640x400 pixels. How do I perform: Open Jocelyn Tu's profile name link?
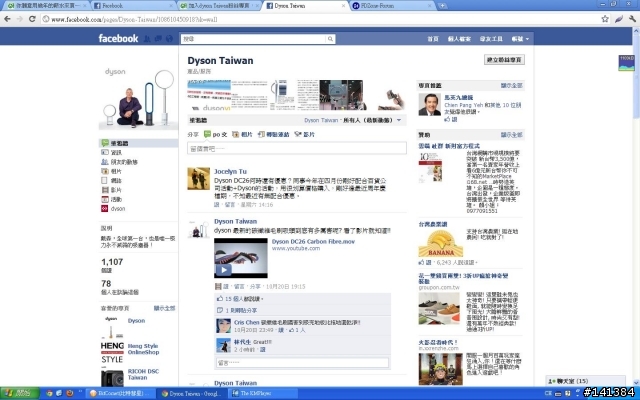pos(230,171)
